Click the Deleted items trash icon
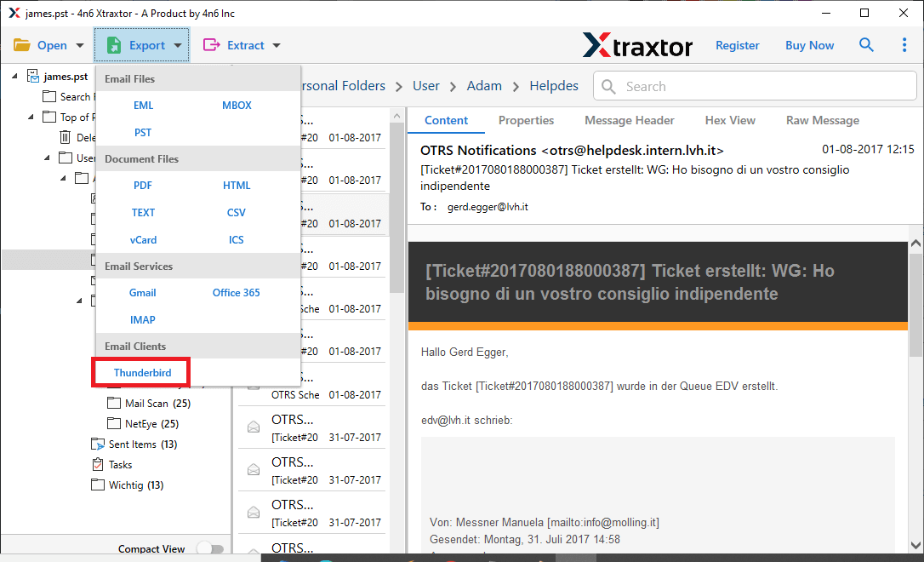The height and width of the screenshot is (562, 924). coord(65,137)
